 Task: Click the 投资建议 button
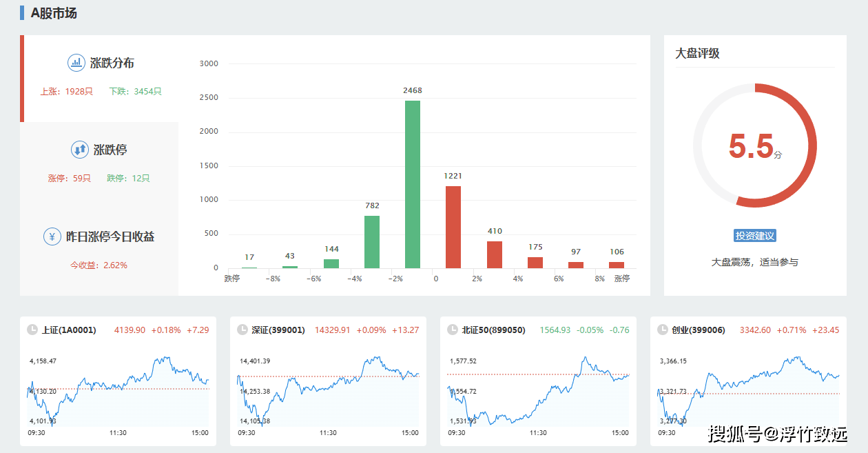pyautogui.click(x=755, y=236)
